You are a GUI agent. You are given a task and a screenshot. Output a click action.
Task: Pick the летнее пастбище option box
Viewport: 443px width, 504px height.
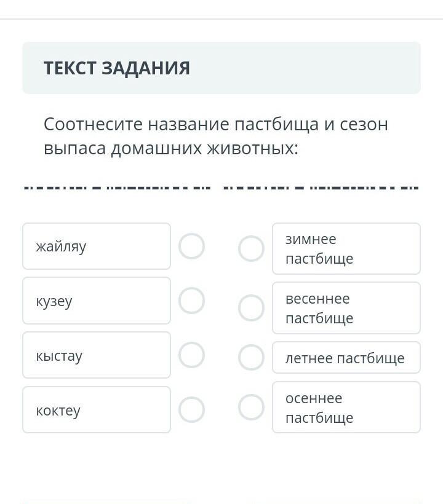pyautogui.click(x=346, y=358)
